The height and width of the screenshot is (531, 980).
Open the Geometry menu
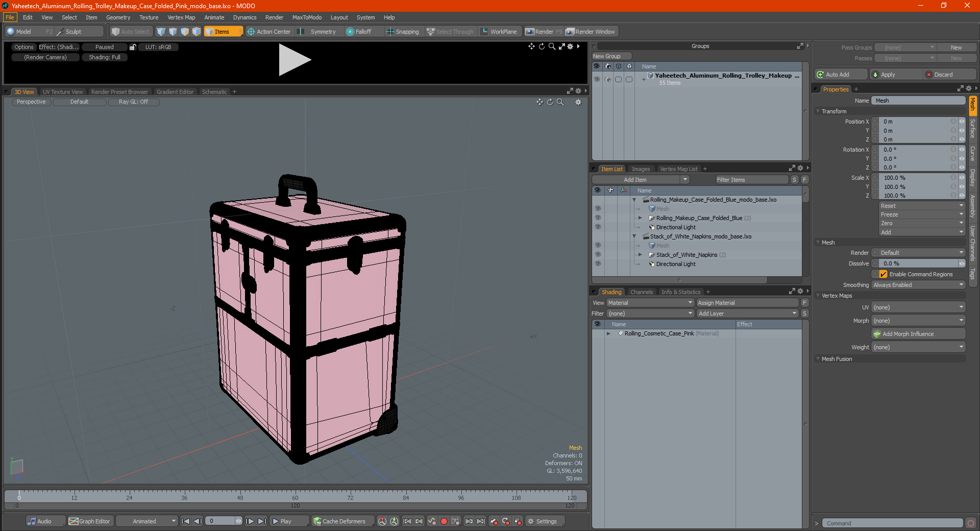click(x=118, y=17)
